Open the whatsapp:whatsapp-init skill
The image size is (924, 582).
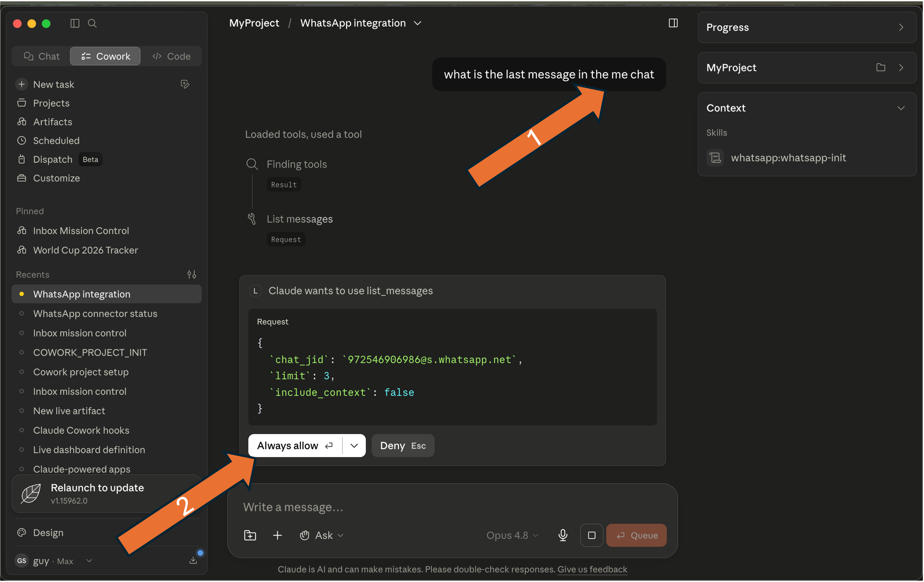(788, 158)
